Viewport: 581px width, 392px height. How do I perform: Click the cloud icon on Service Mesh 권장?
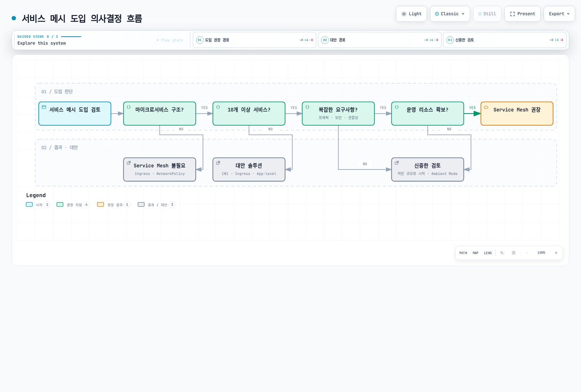pyautogui.click(x=486, y=107)
